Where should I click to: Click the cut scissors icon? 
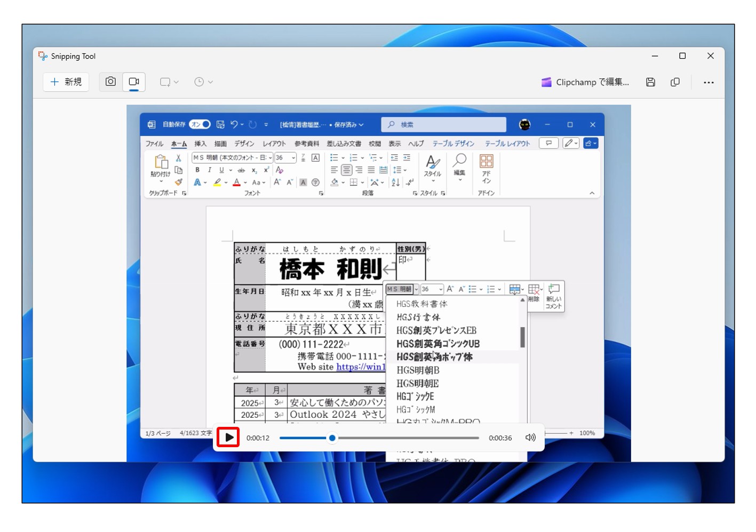pyautogui.click(x=179, y=158)
